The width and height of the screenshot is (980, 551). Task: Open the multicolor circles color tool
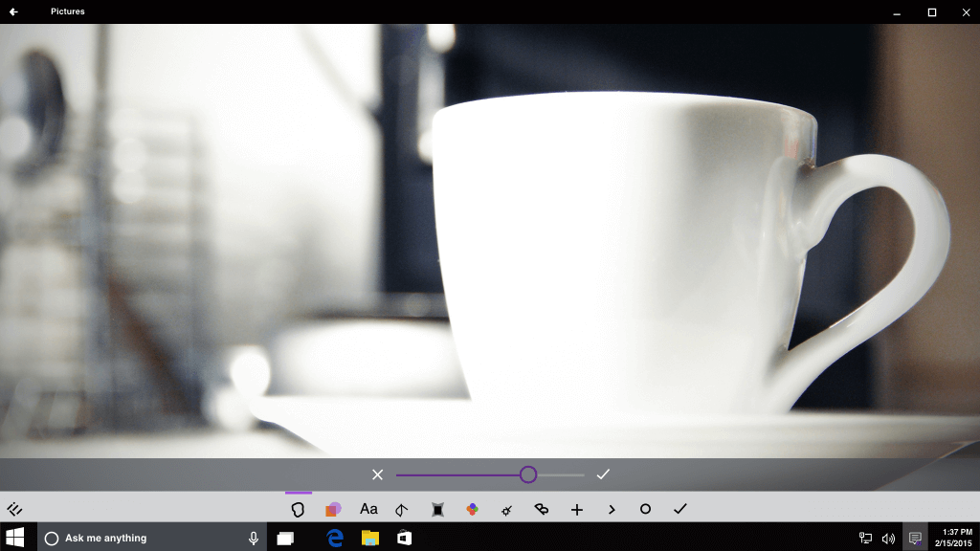pos(473,509)
